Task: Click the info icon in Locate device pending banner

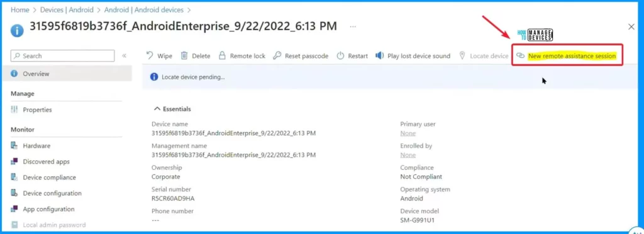Action: (x=154, y=77)
